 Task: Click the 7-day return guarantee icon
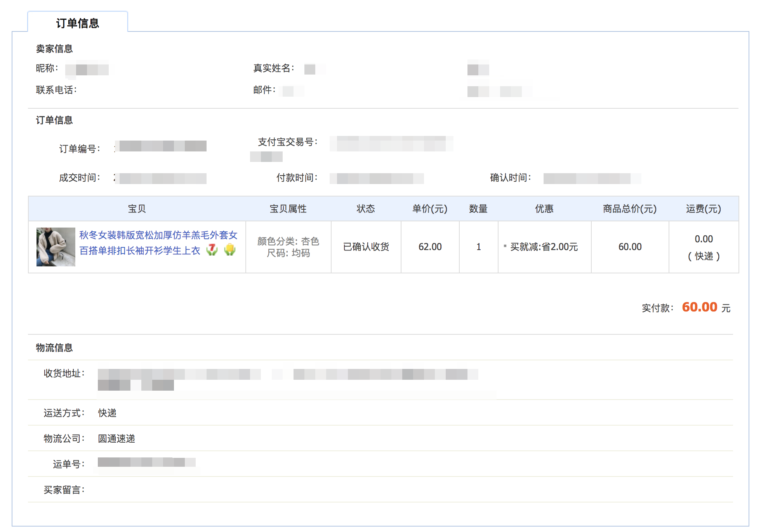[212, 250]
